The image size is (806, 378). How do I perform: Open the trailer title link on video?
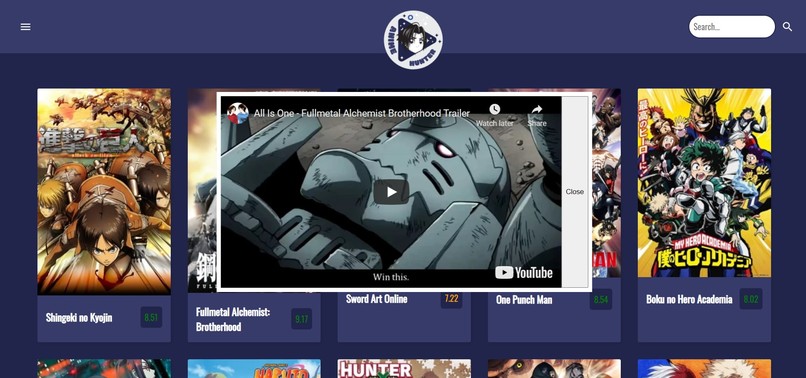pyautogui.click(x=362, y=113)
